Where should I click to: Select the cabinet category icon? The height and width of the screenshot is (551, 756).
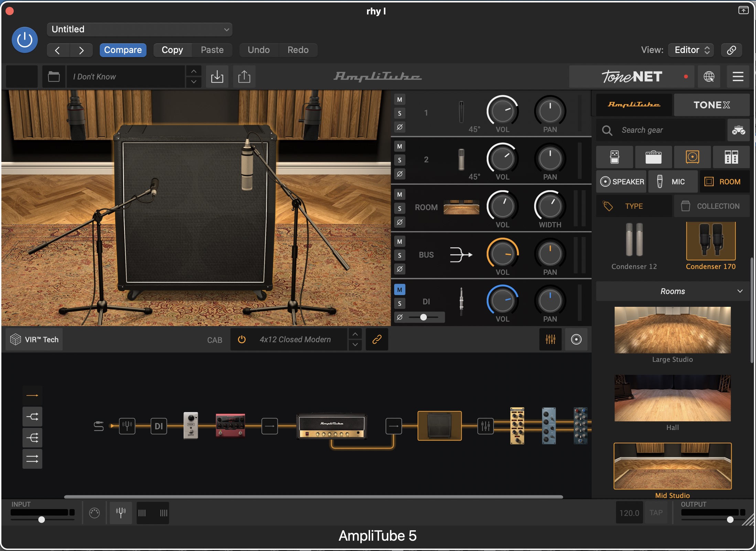point(692,157)
